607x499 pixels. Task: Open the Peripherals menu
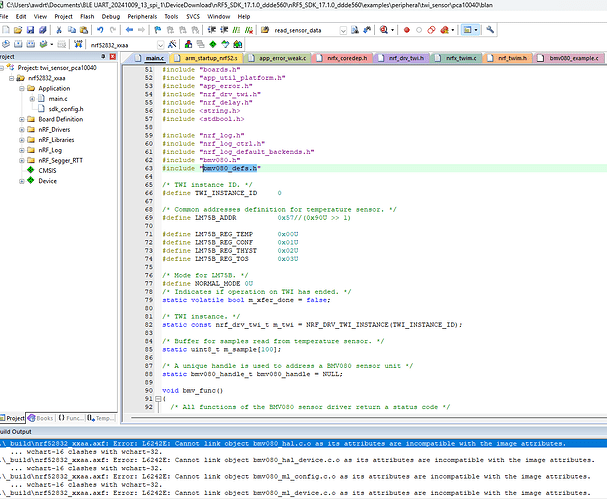pyautogui.click(x=142, y=16)
